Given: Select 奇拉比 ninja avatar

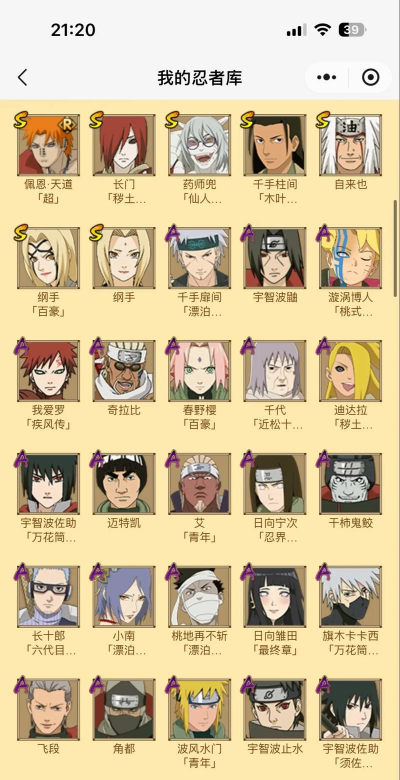Looking at the screenshot, I should tap(124, 371).
